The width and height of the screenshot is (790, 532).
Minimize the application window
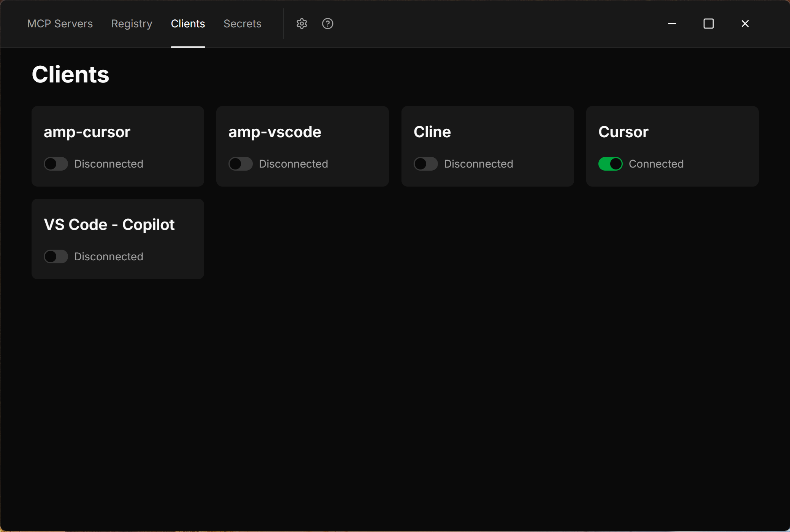(671, 24)
